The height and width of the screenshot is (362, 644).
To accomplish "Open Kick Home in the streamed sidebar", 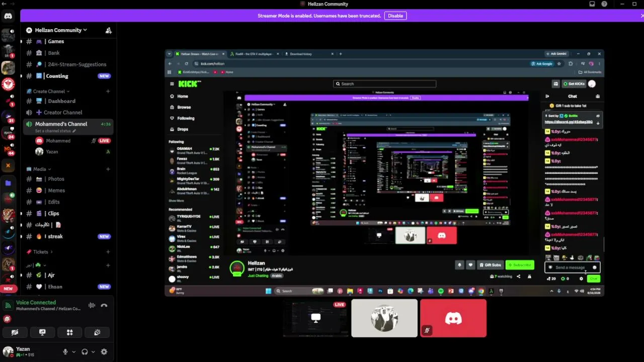I will click(183, 96).
